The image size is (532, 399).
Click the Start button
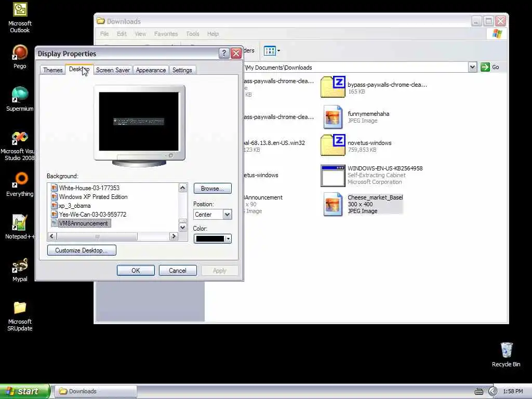[25, 391]
